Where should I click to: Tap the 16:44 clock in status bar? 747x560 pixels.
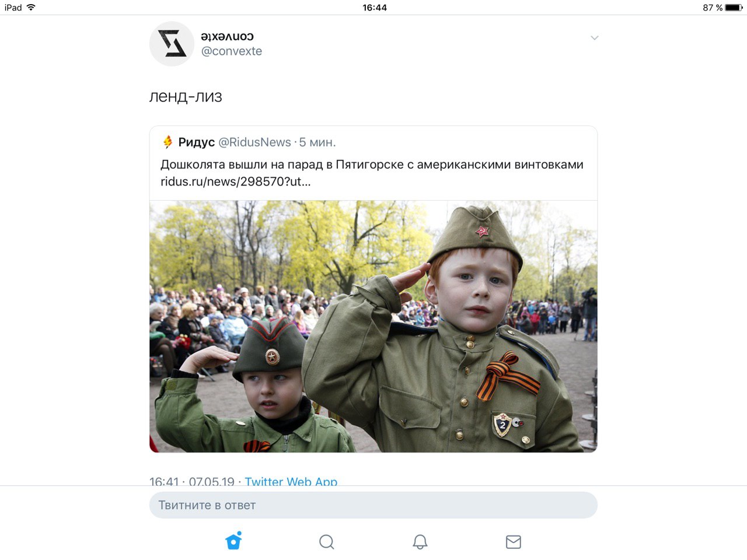(x=375, y=8)
